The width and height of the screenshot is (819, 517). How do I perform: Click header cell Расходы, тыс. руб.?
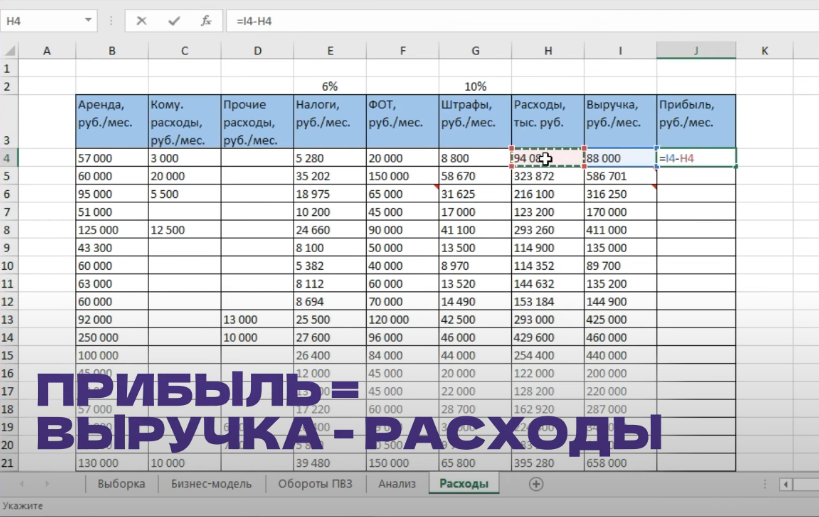[x=548, y=122]
